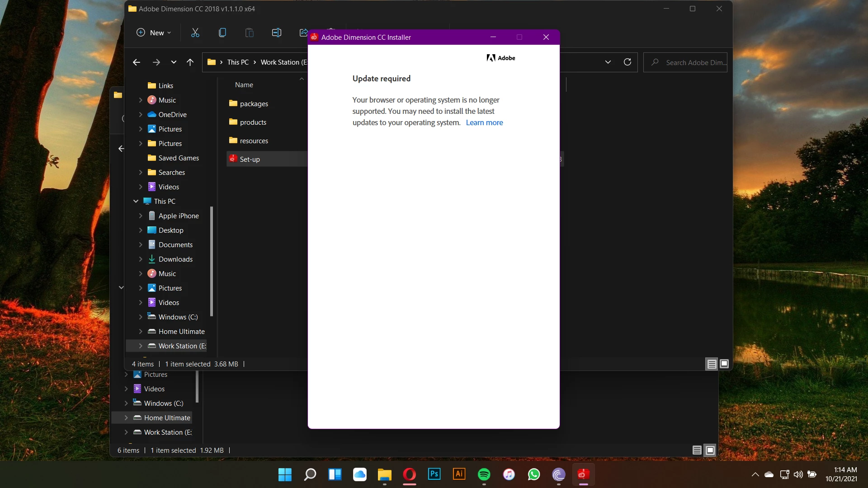Click the Copy icon in Explorer toolbar
The width and height of the screenshot is (868, 488).
(222, 33)
